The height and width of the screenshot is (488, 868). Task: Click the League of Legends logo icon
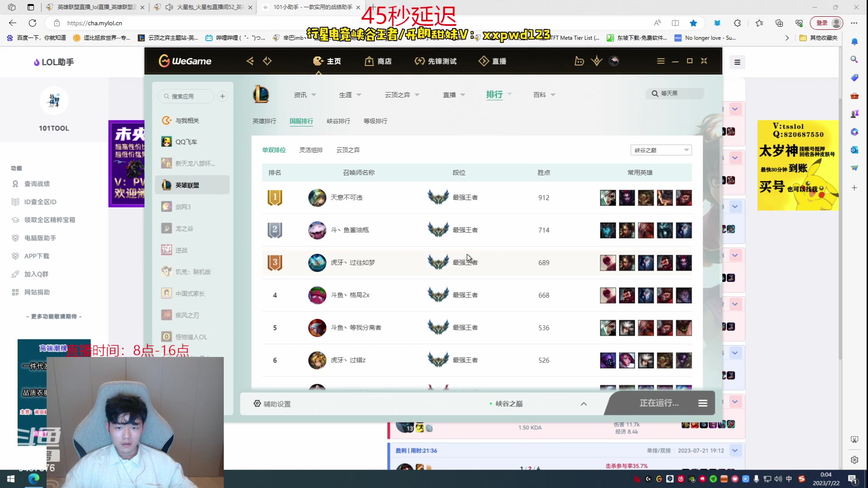(261, 94)
